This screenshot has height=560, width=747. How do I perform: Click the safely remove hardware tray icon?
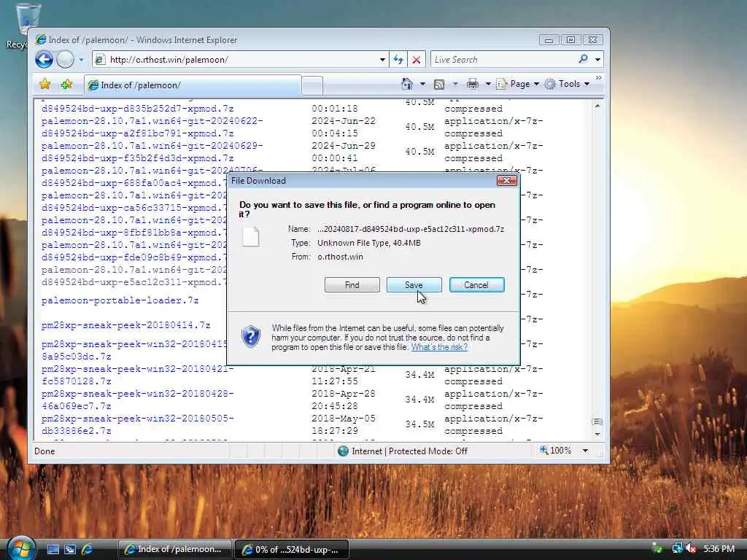click(657, 549)
